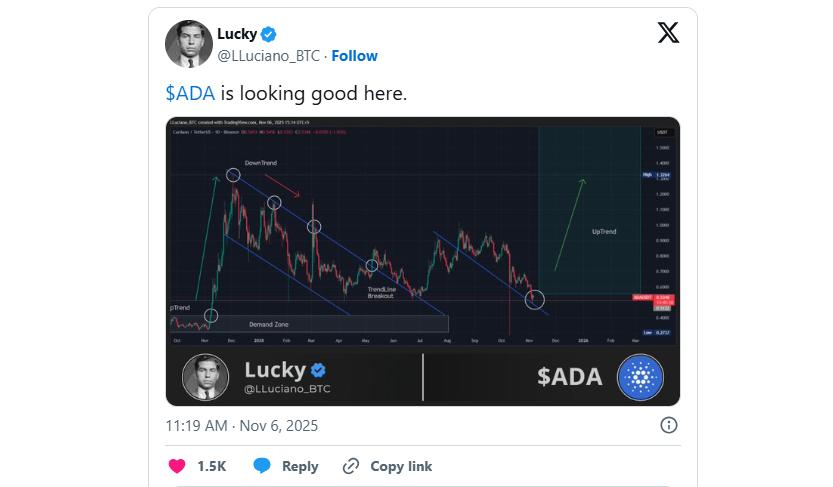This screenshot has height=487, width=833.
Task: Open Lucky's profile avatar at tweet top
Action: (x=189, y=44)
